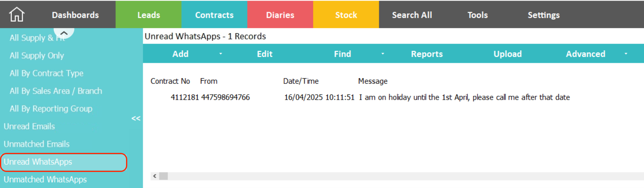Select Unread Emails from the sidebar

point(29,126)
